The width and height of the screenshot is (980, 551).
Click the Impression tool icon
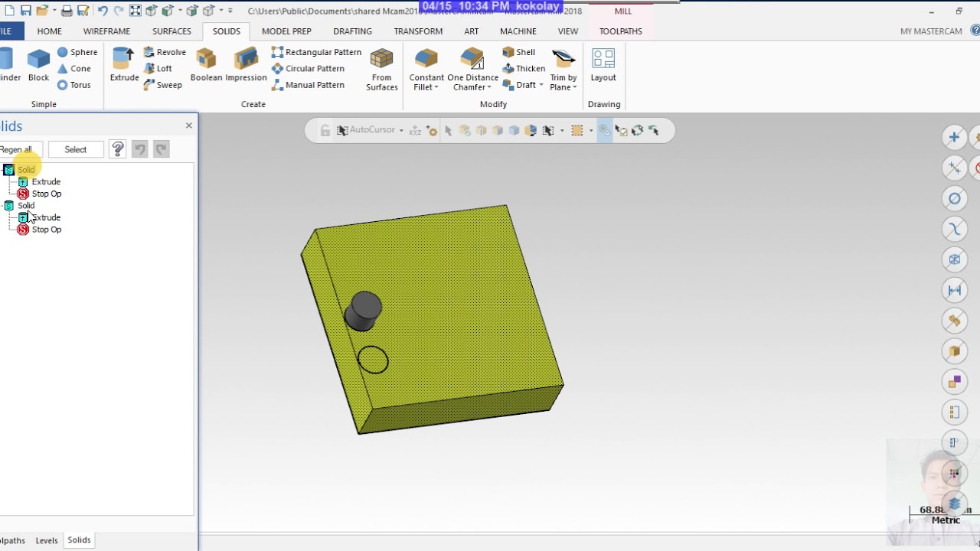(x=246, y=61)
